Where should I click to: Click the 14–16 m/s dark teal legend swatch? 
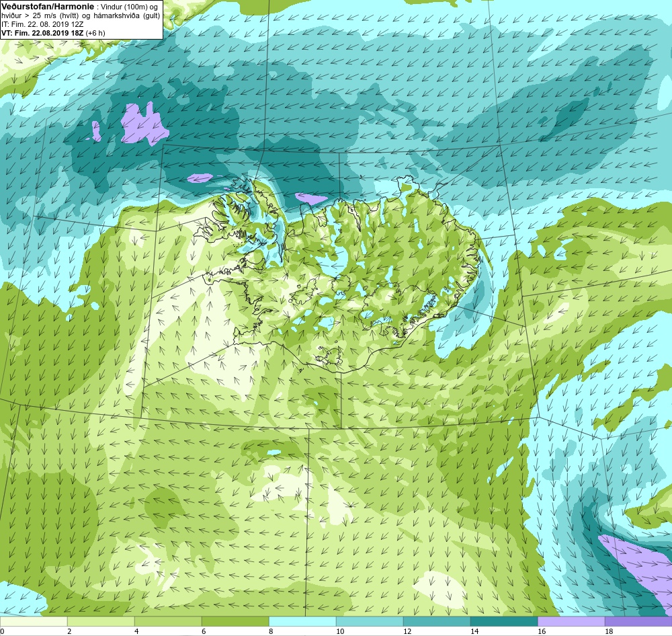tap(504, 621)
